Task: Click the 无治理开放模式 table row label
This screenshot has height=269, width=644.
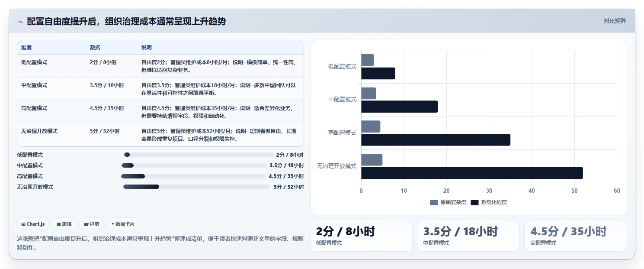Action: click(39, 131)
